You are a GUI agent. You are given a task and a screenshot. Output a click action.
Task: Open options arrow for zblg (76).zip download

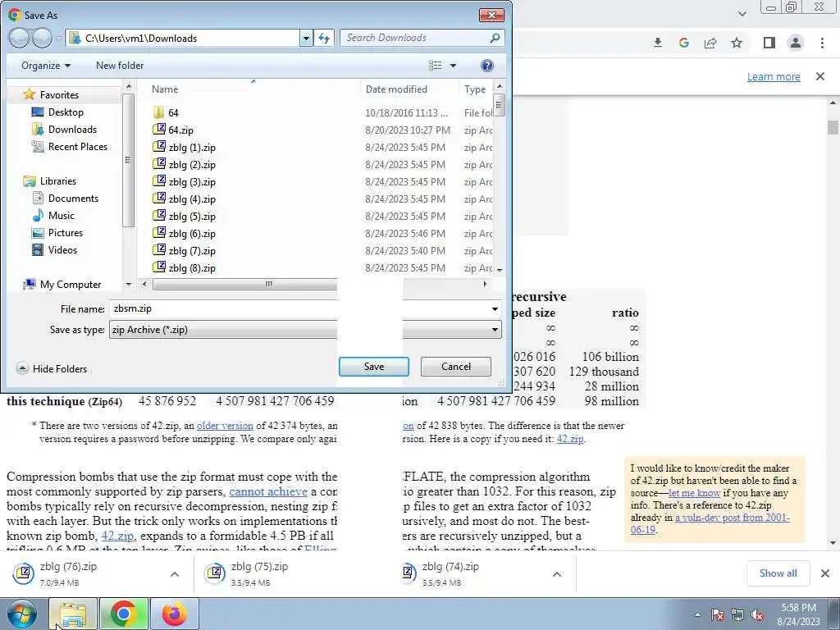pyautogui.click(x=175, y=574)
